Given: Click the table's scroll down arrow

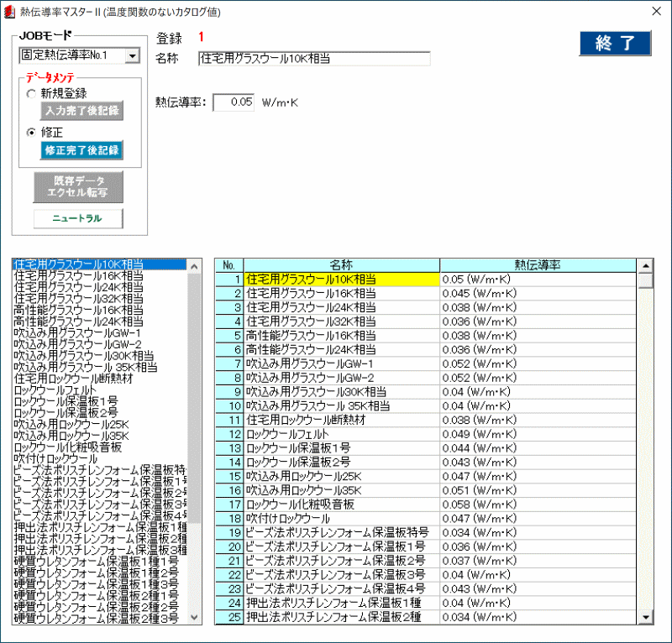Looking at the screenshot, I should [646, 617].
